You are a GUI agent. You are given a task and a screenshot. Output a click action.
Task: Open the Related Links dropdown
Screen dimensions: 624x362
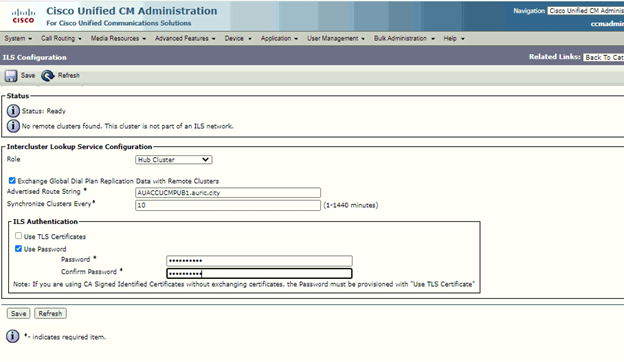click(604, 57)
